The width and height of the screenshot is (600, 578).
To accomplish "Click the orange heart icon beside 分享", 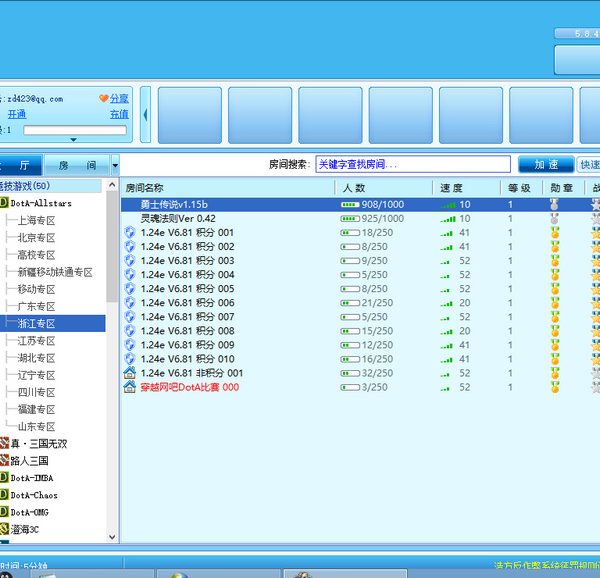I will 103,98.
